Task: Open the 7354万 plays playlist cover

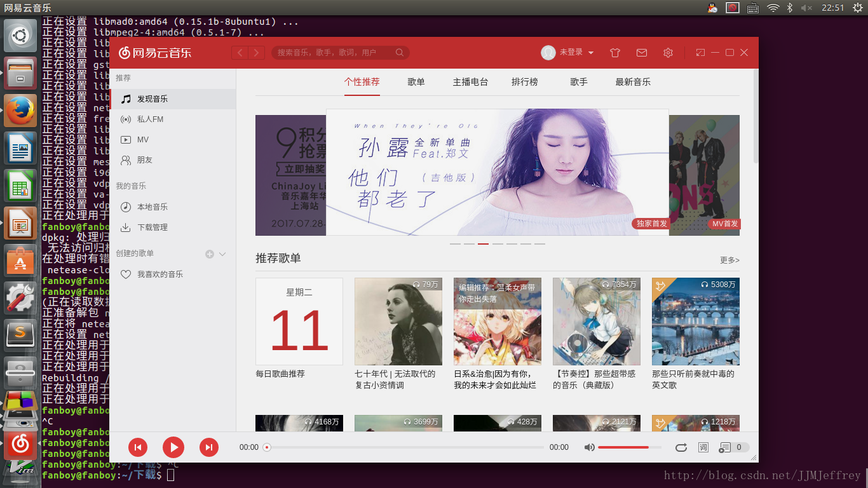Action: tap(597, 322)
